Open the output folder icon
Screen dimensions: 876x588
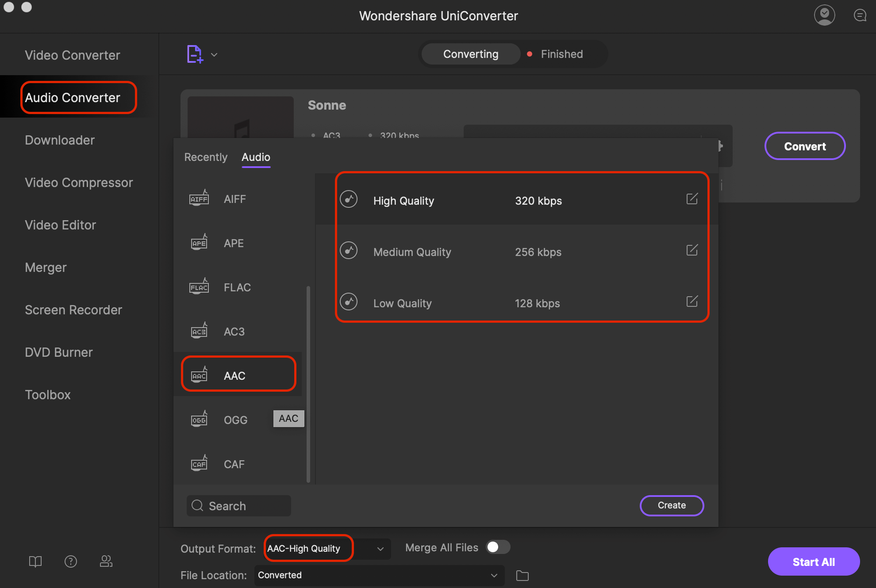pos(523,576)
